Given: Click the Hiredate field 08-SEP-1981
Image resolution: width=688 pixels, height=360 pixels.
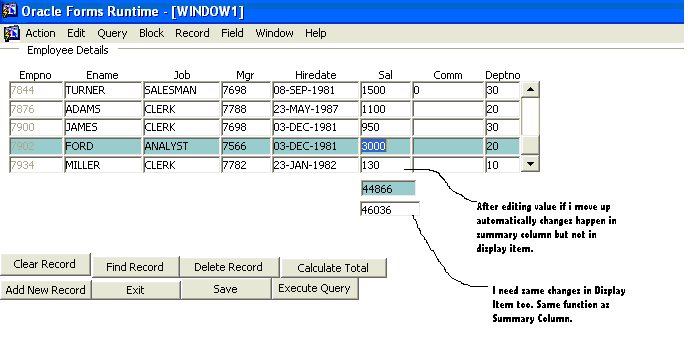Looking at the screenshot, I should [315, 90].
